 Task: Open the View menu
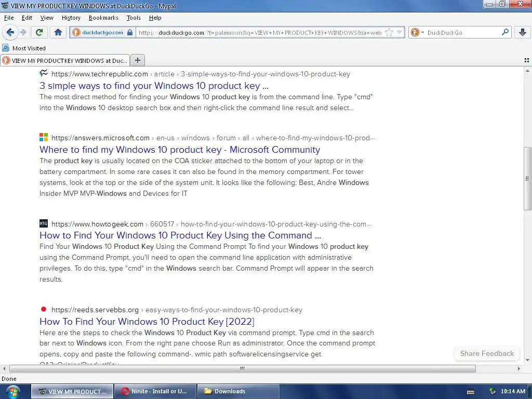click(x=47, y=18)
